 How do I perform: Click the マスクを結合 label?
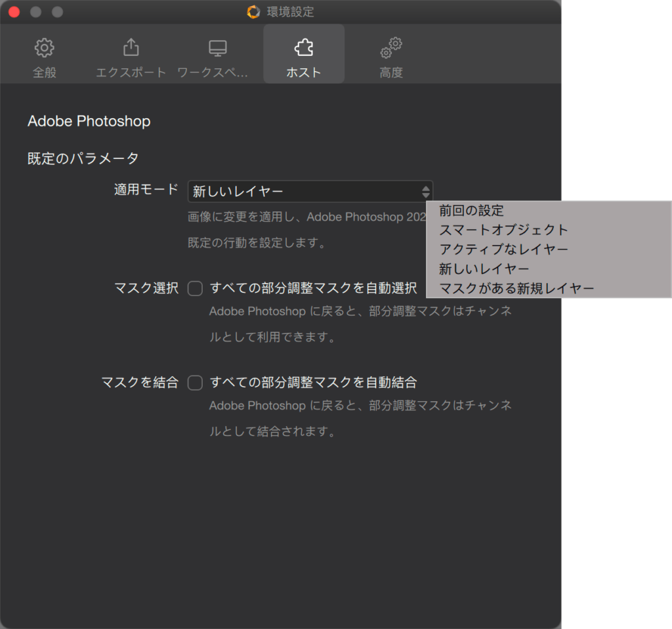[x=140, y=383]
